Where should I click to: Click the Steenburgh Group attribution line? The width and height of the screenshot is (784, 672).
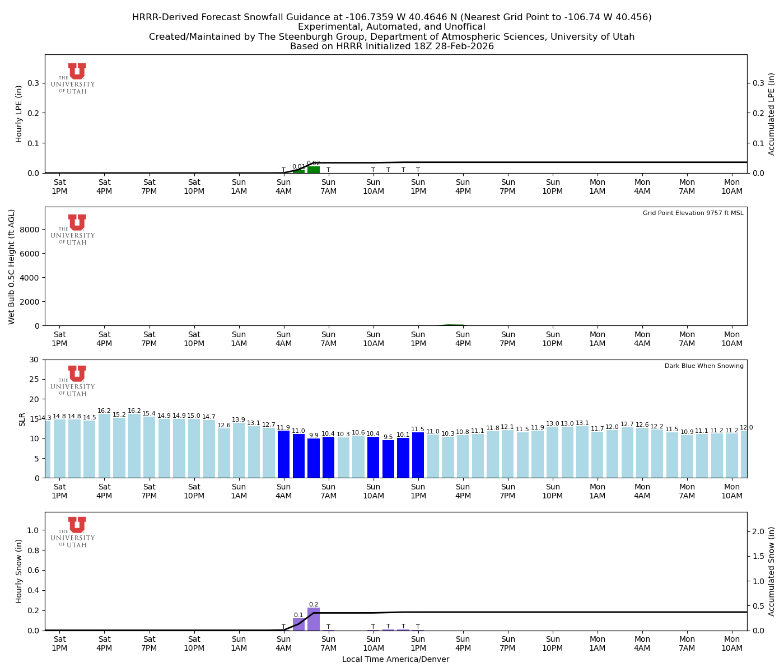392,36
